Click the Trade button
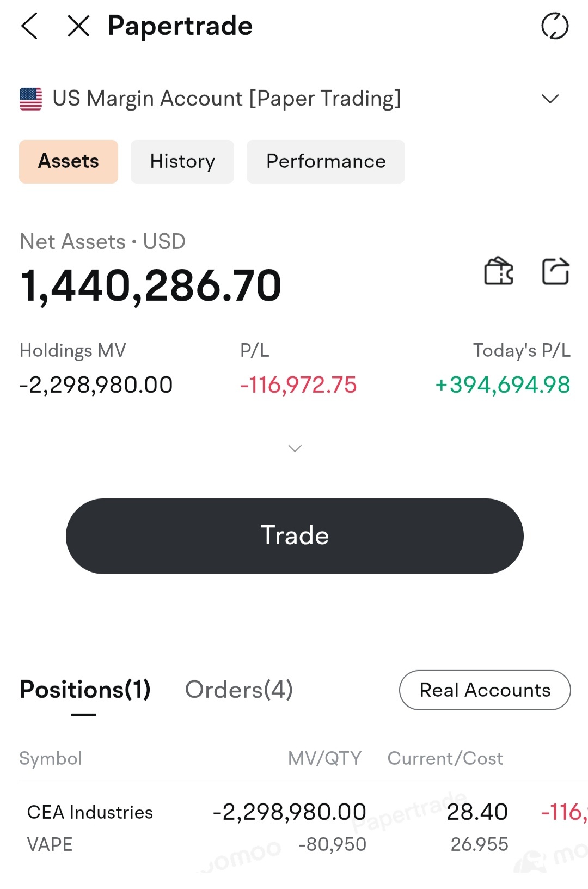This screenshot has height=889, width=588. point(295,536)
